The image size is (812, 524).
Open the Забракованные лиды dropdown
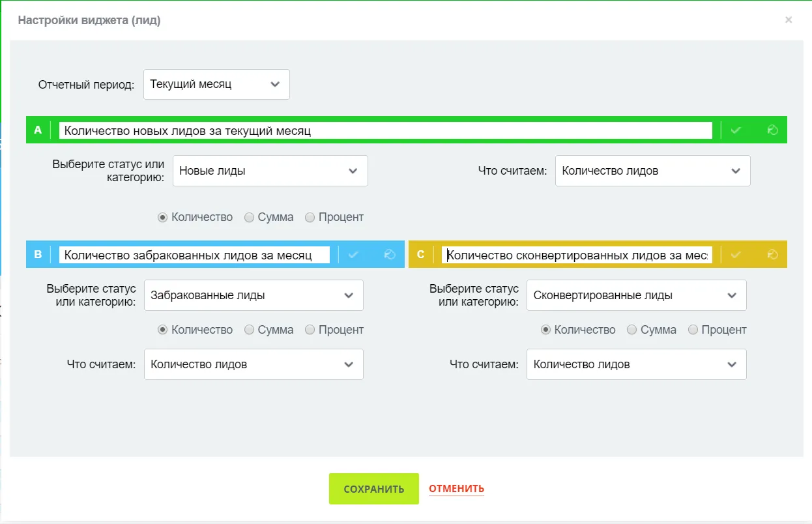[254, 295]
